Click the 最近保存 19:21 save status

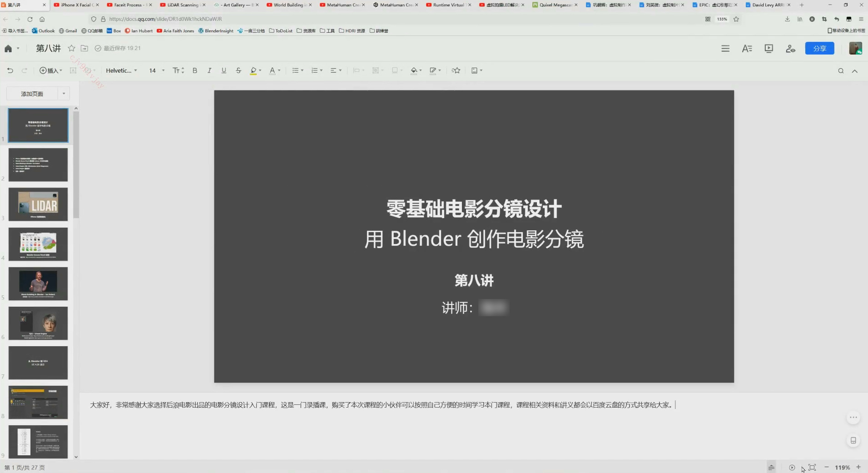point(118,48)
